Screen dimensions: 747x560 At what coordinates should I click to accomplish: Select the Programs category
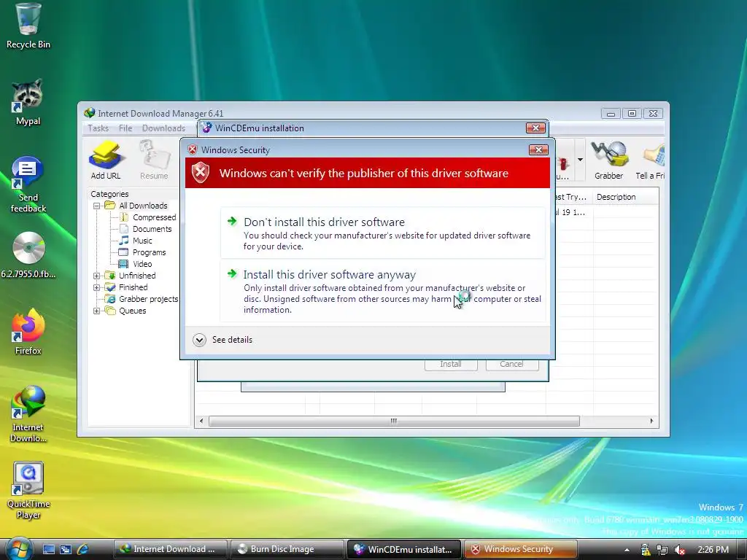pos(149,252)
